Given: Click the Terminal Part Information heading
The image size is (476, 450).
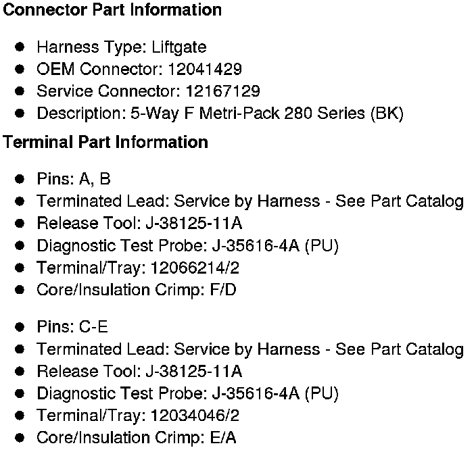Looking at the screenshot, I should [x=105, y=143].
